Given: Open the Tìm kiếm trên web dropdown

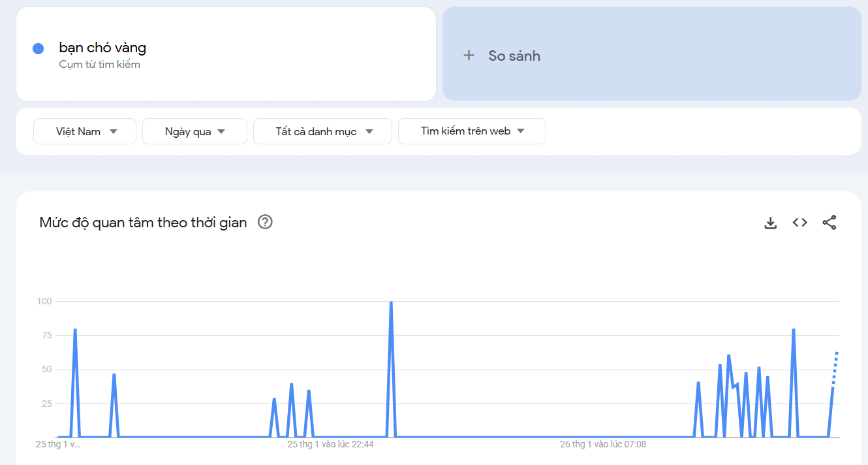Looking at the screenshot, I should [x=472, y=131].
